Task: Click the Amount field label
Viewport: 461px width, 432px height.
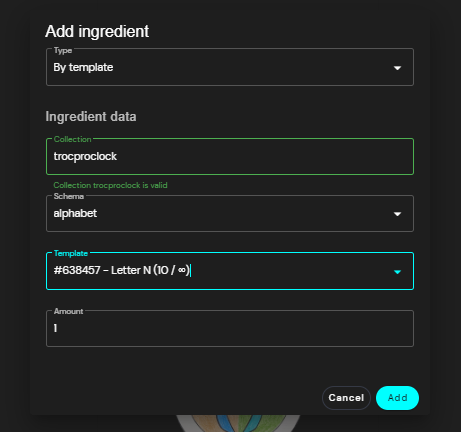Action: 68,311
